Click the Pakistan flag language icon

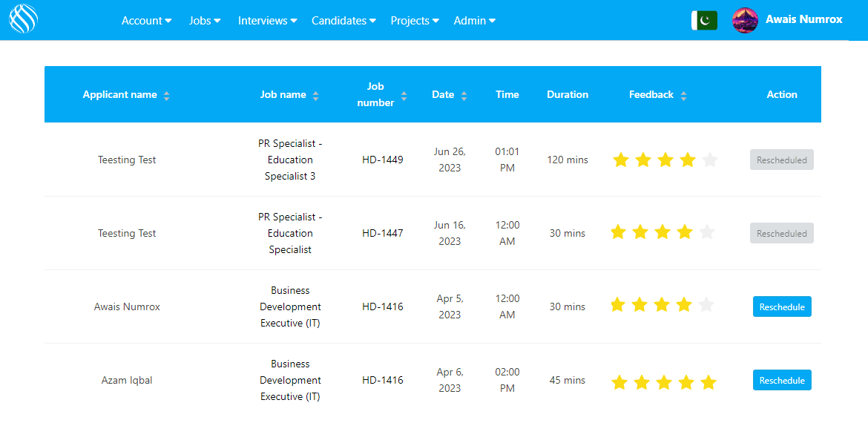(x=703, y=20)
